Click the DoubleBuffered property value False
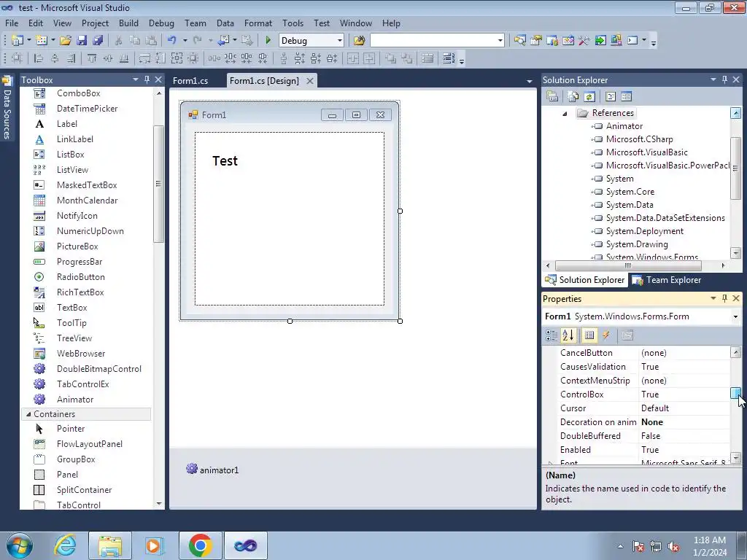Screen dimensions: 747x560 pos(651,436)
